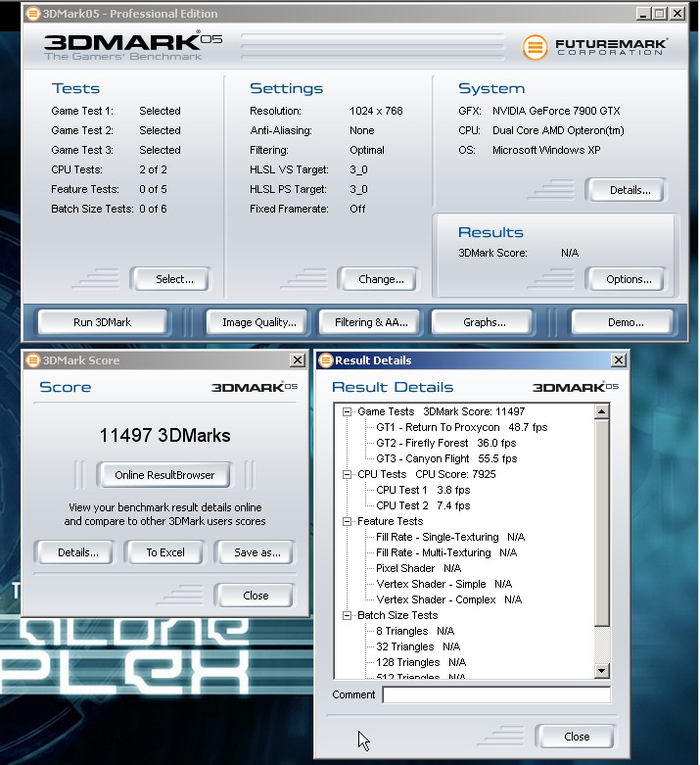Click the Result Details vertical scrollbar thumb
The image size is (700, 765).
click(602, 523)
